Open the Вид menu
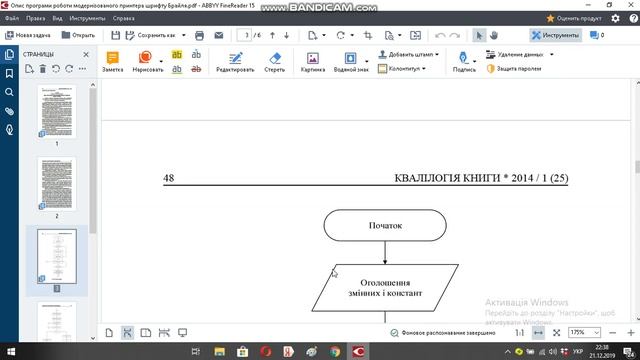640x360 pixels. [x=57, y=18]
